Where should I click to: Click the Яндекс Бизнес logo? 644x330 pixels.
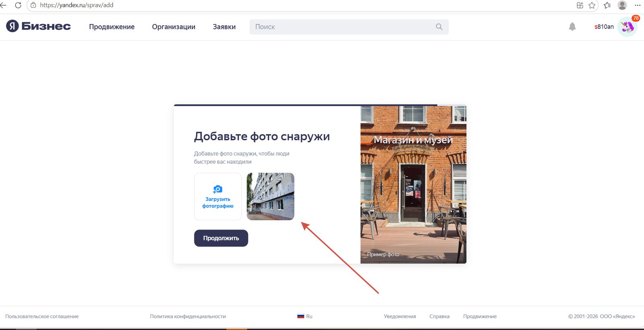tap(38, 26)
